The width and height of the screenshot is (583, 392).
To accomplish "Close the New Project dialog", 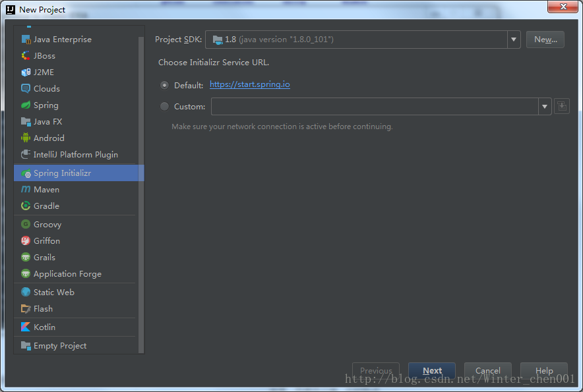I will [x=563, y=7].
